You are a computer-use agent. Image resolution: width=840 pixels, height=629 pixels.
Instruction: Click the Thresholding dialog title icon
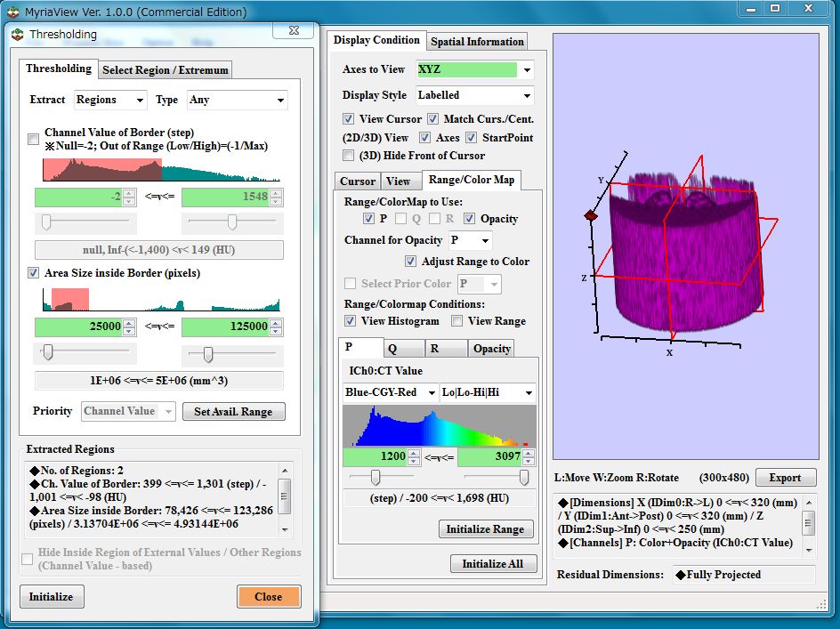point(18,34)
